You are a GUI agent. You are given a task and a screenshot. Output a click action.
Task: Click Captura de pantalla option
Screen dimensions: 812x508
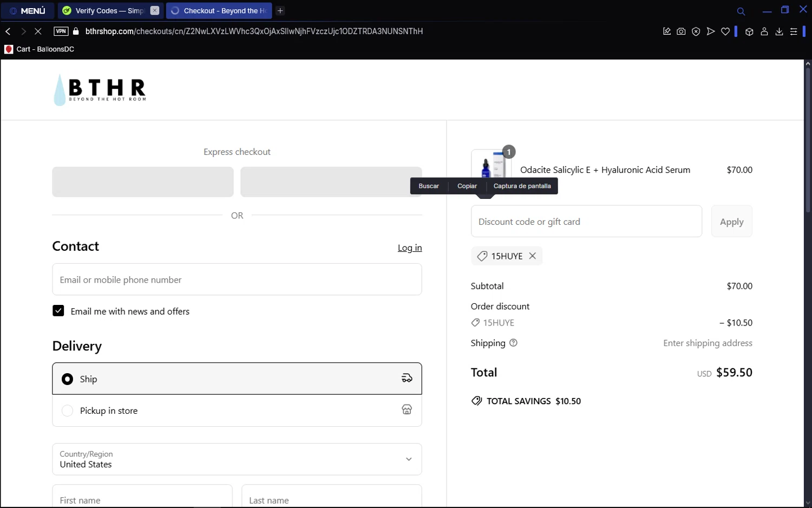click(522, 186)
